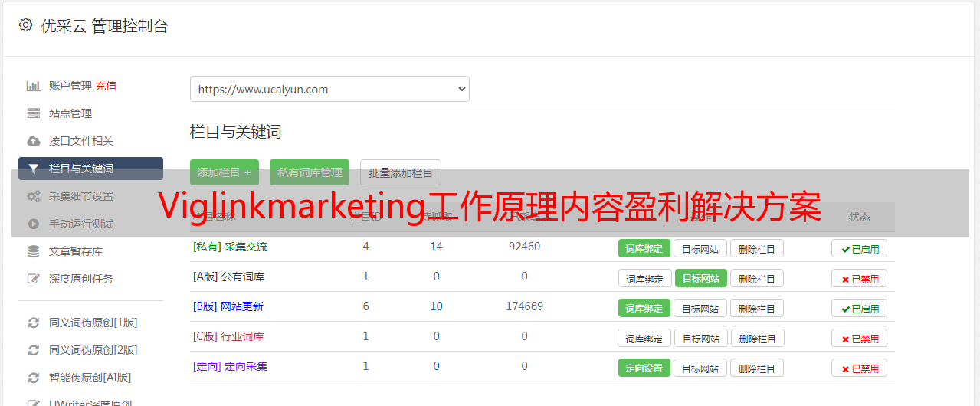Open the 充值 recharge link
Screen dimensions: 980x406
point(106,86)
